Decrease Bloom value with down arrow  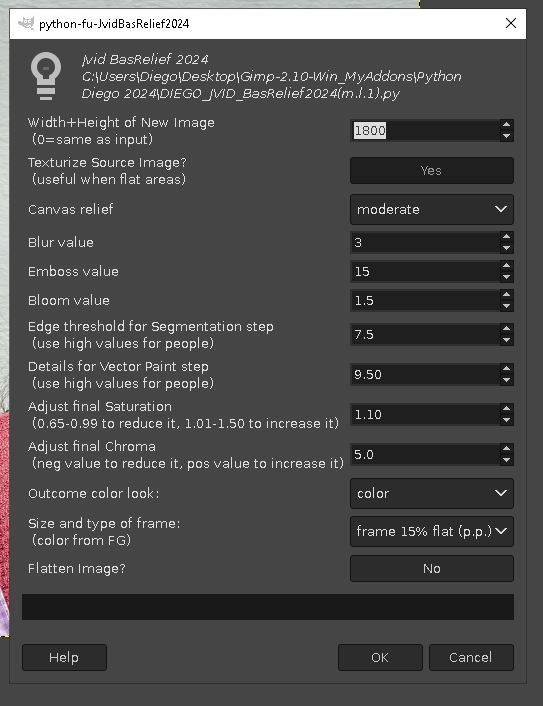(507, 306)
